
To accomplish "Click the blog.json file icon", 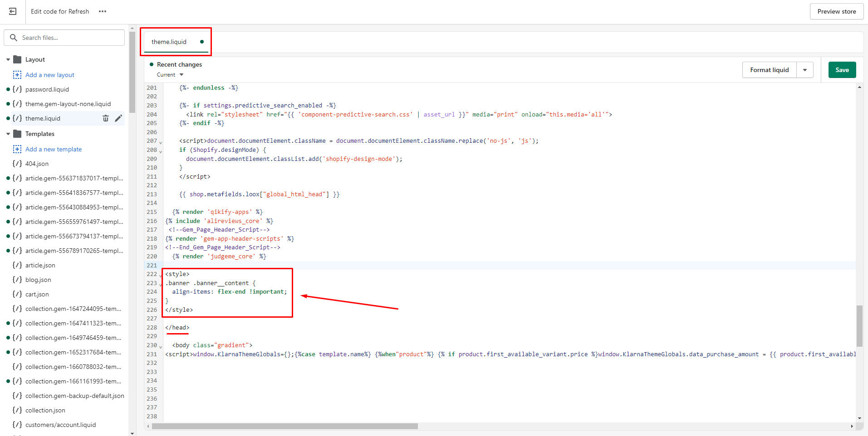I will [17, 280].
